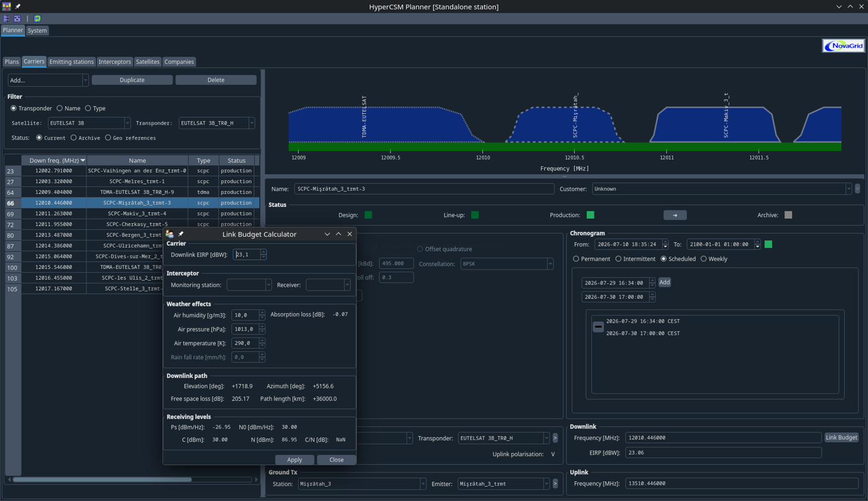
Task: Click the Air humidity stepper arrows
Action: click(262, 315)
